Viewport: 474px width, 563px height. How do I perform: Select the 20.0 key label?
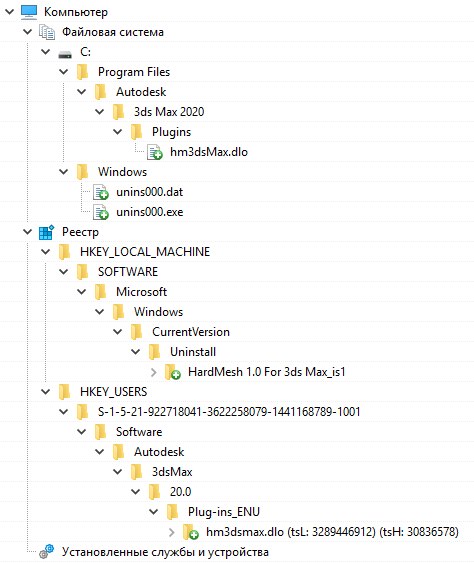(180, 492)
